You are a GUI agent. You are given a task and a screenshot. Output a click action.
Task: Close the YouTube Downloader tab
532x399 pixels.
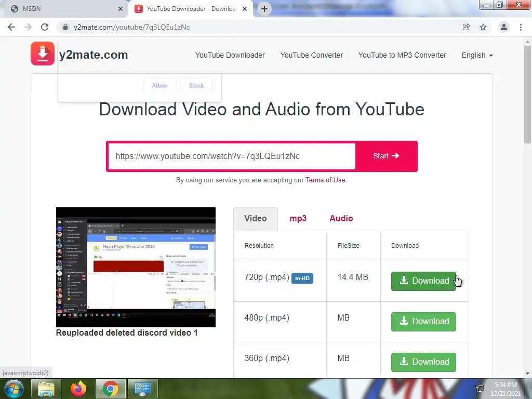(245, 9)
